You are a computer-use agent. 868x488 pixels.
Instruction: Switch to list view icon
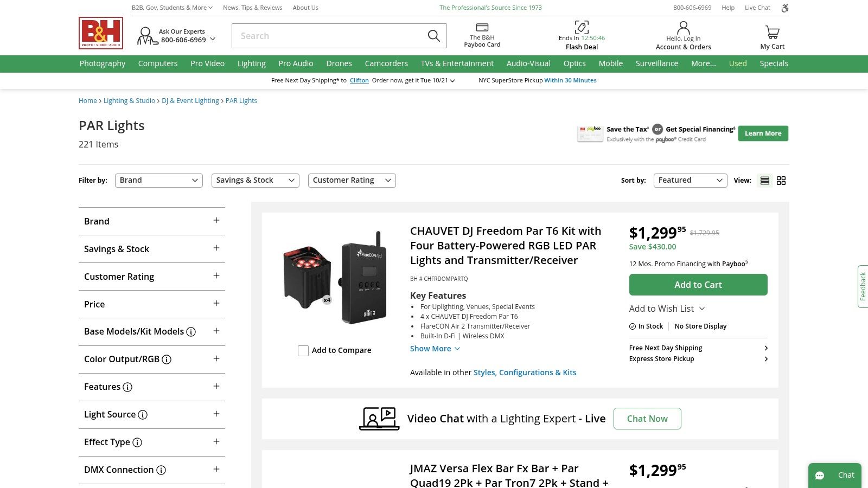pyautogui.click(x=765, y=181)
